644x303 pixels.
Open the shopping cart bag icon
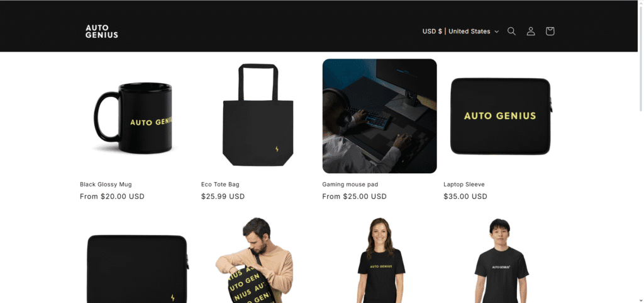click(550, 31)
